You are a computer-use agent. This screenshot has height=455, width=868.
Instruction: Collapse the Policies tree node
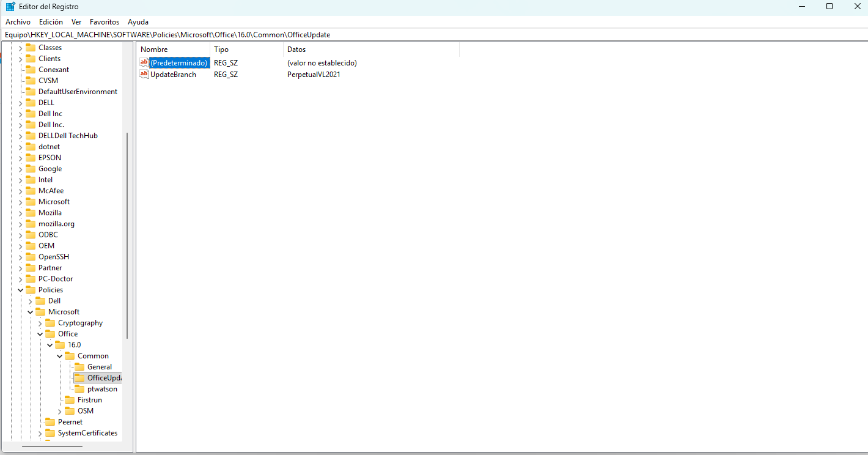(x=21, y=290)
